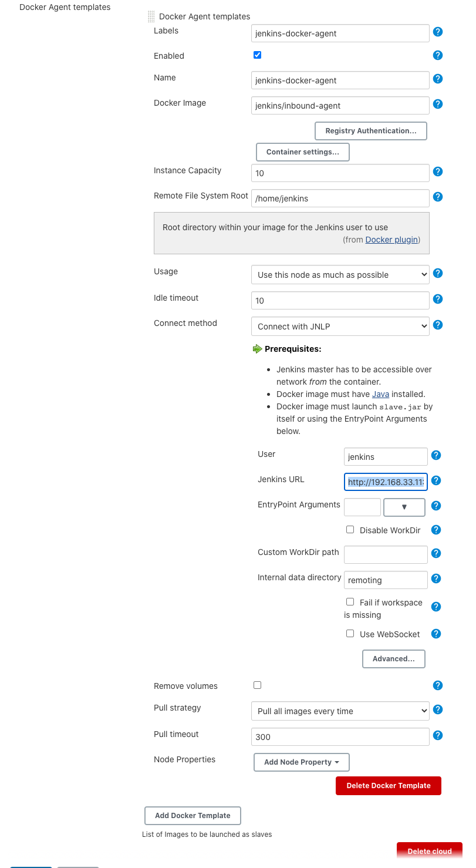The width and height of the screenshot is (476, 868).
Task: Click inside the Custom WorkDir path field
Action: click(386, 554)
